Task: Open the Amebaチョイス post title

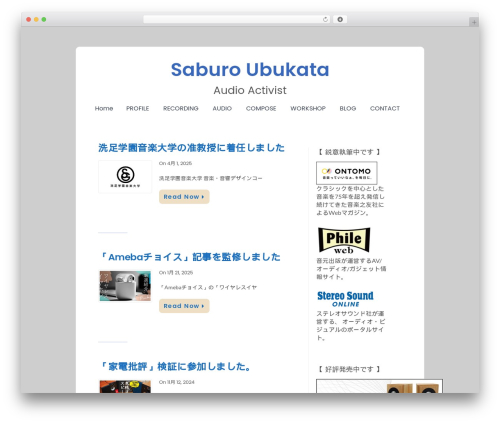Action: [x=190, y=257]
